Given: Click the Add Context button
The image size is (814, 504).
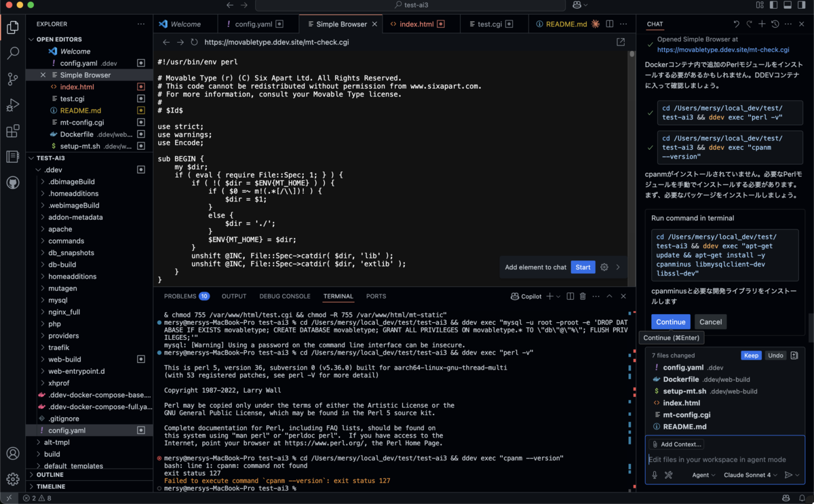Looking at the screenshot, I should 676,444.
